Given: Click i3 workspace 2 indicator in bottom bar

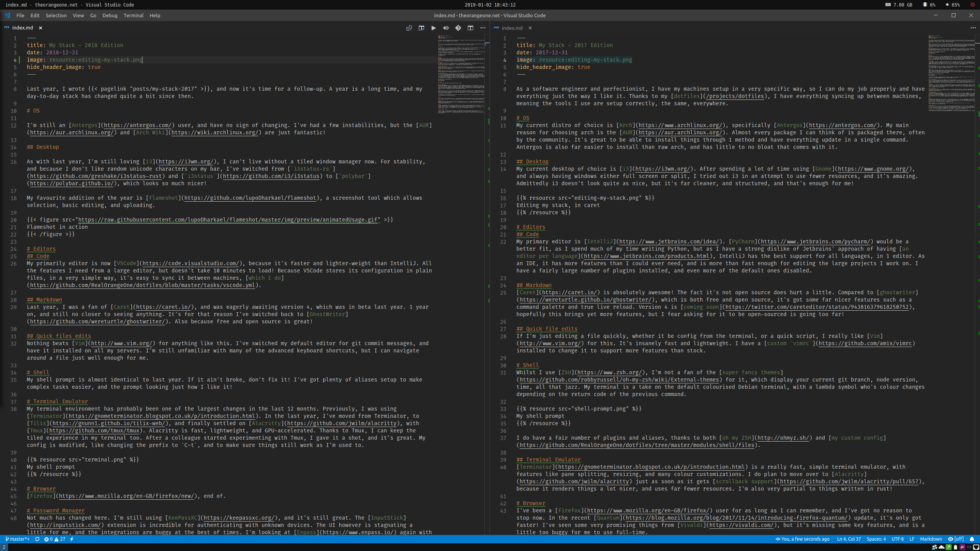Looking at the screenshot, I should [x=4, y=547].
